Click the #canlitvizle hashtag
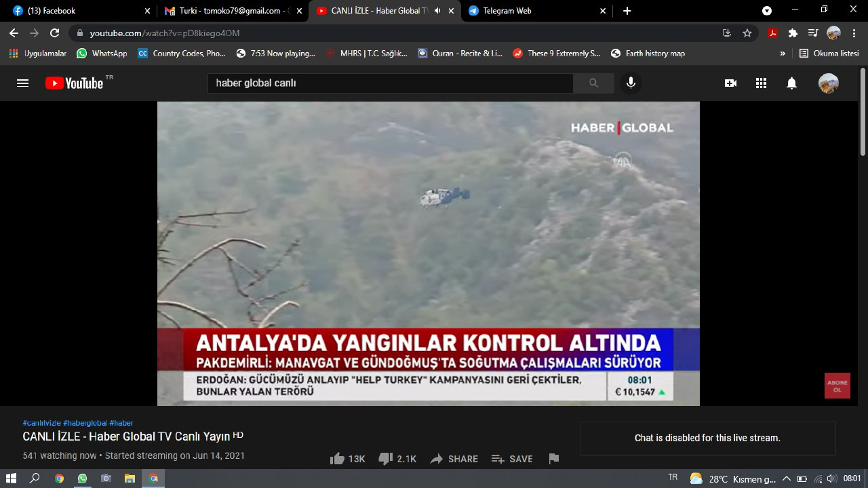 pyautogui.click(x=41, y=423)
